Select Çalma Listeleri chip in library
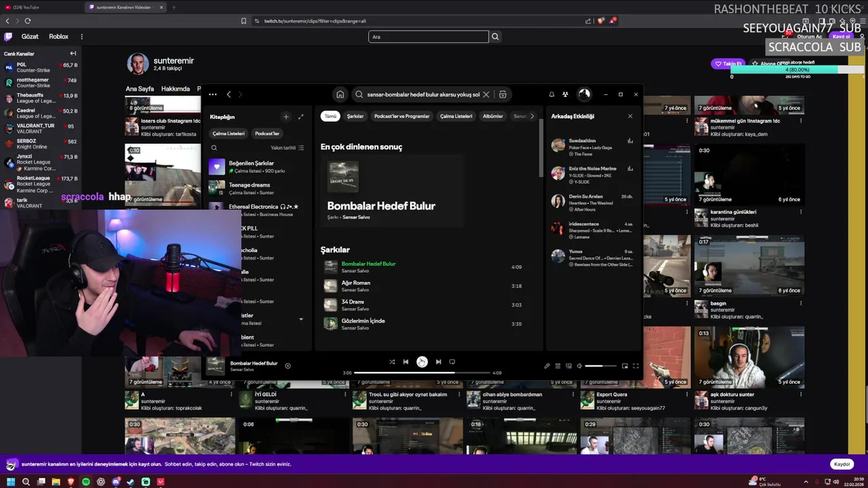Image resolution: width=868 pixels, height=488 pixels. [x=229, y=134]
